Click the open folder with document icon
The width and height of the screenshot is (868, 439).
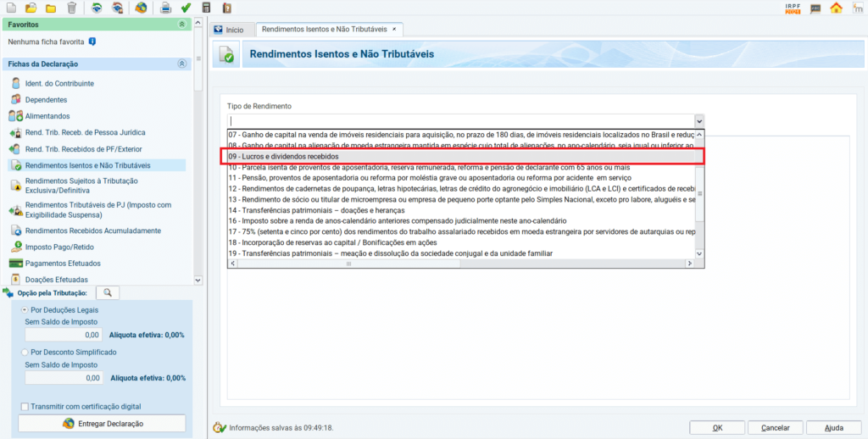point(31,8)
